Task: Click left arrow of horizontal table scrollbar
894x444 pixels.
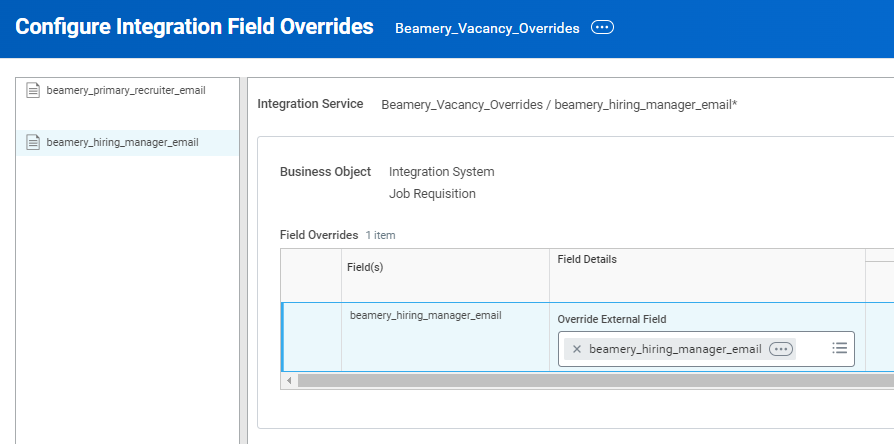Action: pyautogui.click(x=289, y=380)
